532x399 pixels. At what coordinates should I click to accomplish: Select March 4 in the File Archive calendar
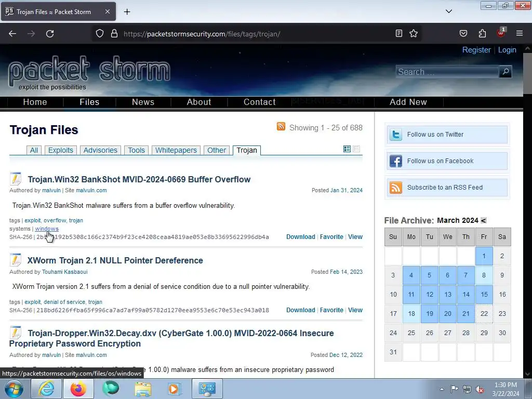pos(411,275)
